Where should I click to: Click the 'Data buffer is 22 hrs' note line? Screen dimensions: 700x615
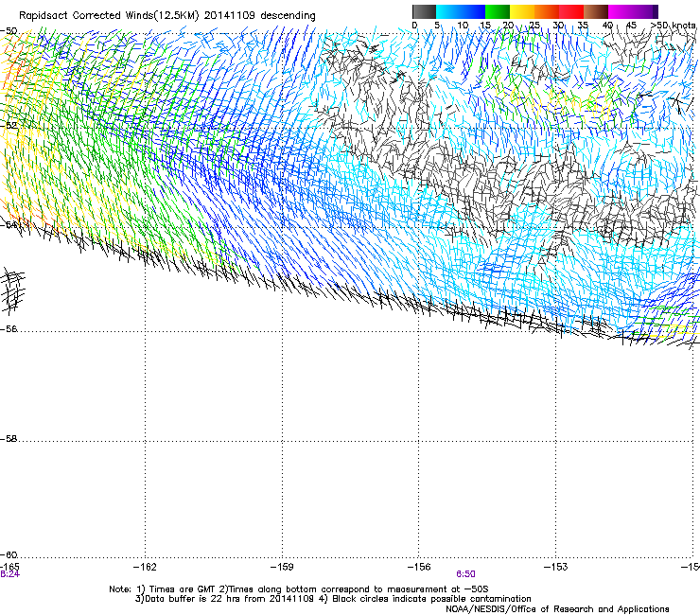[333, 599]
